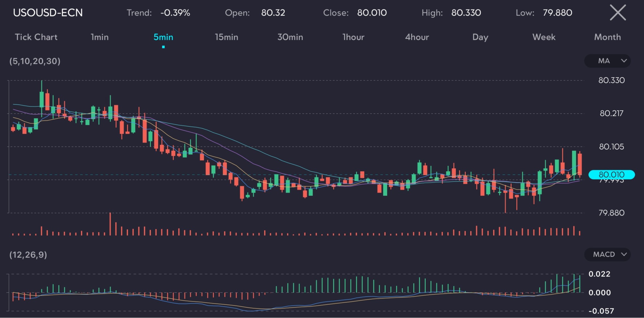Image resolution: width=644 pixels, height=318 pixels.
Task: Open the Month chart tab
Action: click(x=608, y=37)
